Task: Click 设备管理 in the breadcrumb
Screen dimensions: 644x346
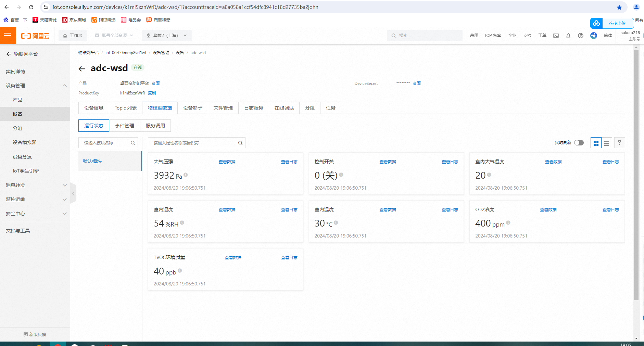Action: click(161, 53)
